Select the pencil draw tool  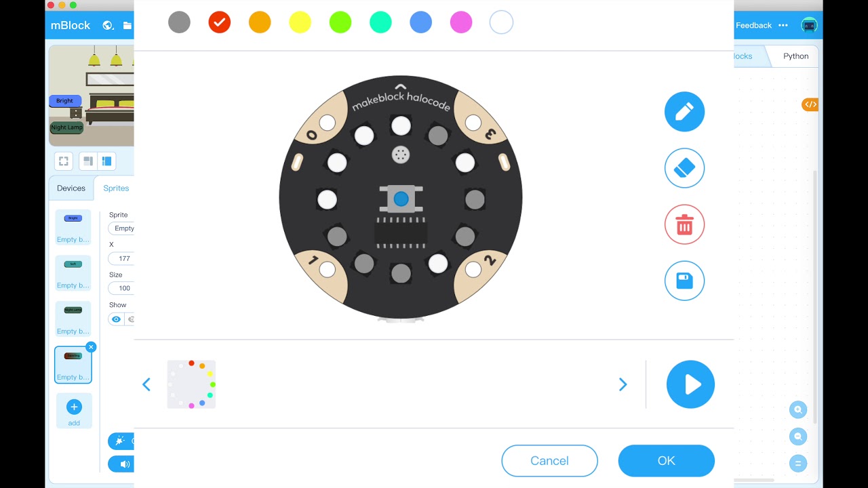coord(684,112)
